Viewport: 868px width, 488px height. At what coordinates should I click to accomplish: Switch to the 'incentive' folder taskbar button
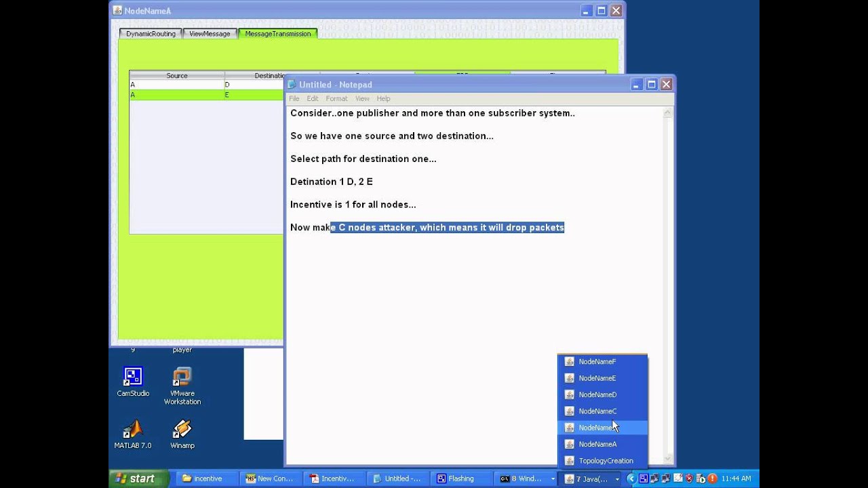tap(208, 479)
